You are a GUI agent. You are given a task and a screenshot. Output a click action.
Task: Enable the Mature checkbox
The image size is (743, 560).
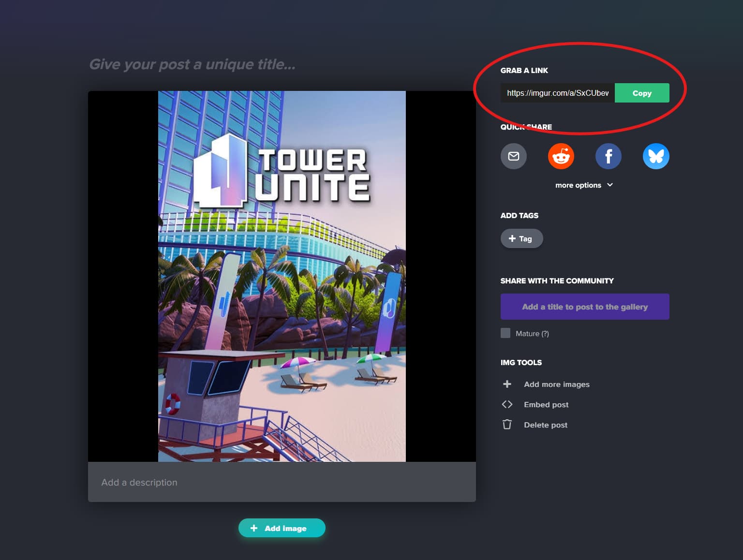(x=505, y=333)
